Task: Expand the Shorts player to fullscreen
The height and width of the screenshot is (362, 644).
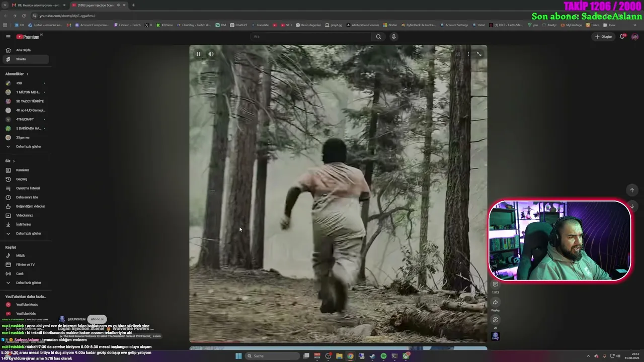Action: [x=479, y=54]
